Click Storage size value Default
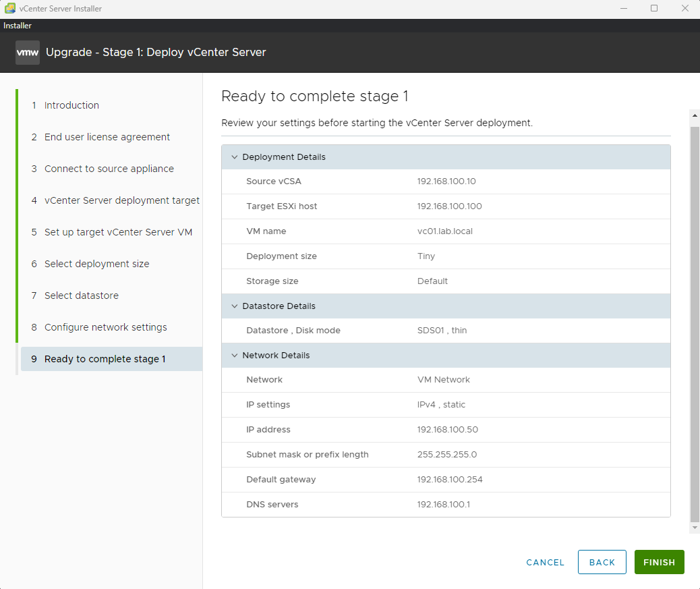The image size is (700, 589). (x=432, y=281)
